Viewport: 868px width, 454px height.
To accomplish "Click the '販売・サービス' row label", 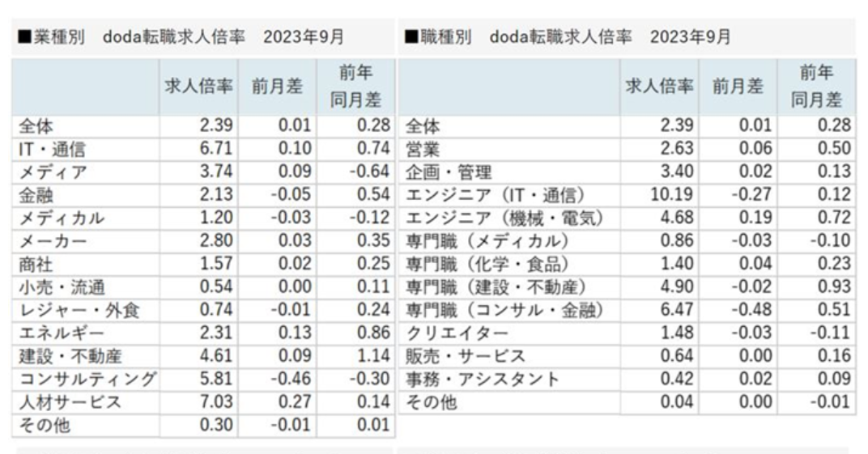I will point(466,357).
